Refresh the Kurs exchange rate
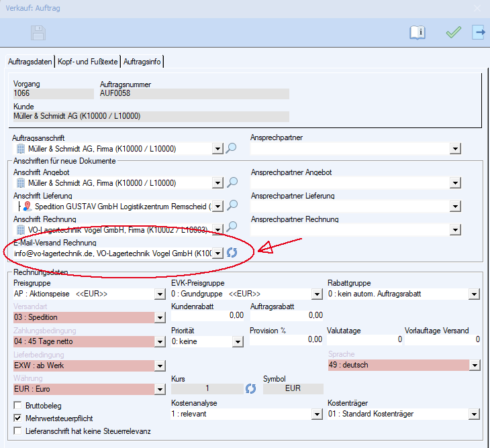Viewport: 490px width, 448px height. tap(250, 388)
